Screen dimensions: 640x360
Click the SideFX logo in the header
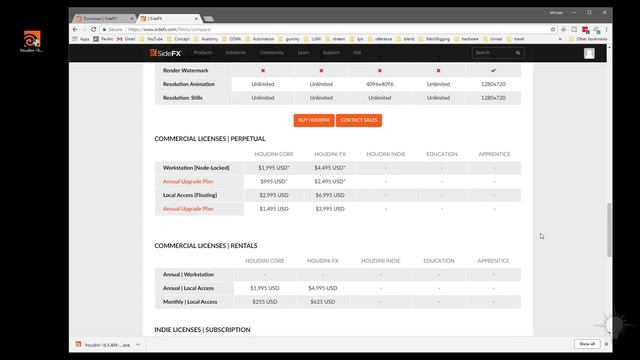click(165, 53)
